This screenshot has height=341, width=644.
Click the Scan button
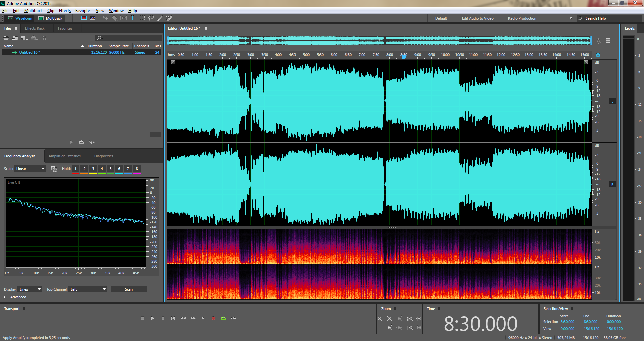[x=129, y=289]
